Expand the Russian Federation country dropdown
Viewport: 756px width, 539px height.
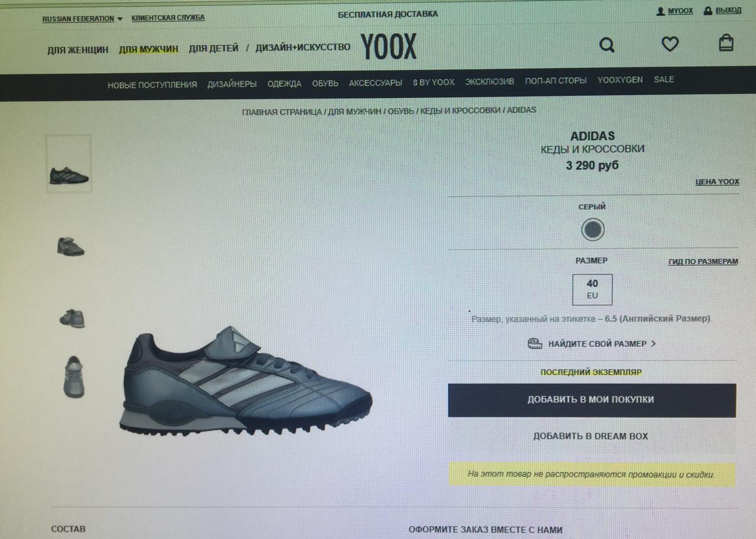(83, 19)
